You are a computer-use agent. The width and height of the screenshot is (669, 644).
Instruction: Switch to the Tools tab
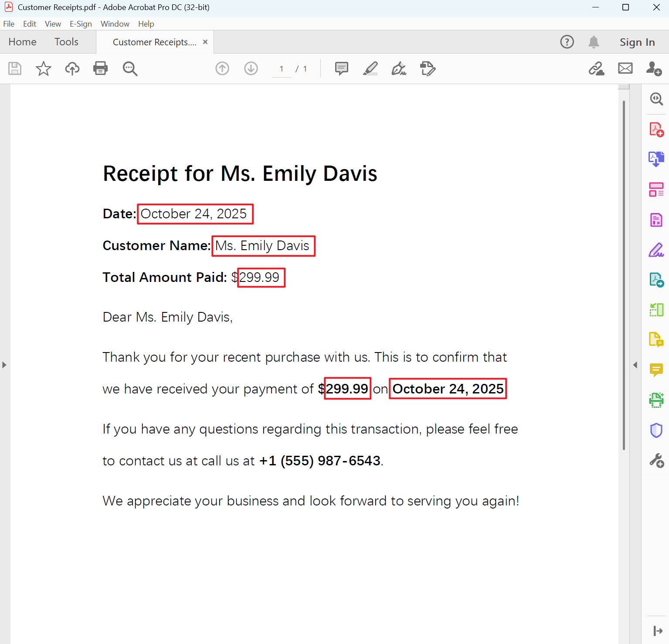tap(66, 42)
